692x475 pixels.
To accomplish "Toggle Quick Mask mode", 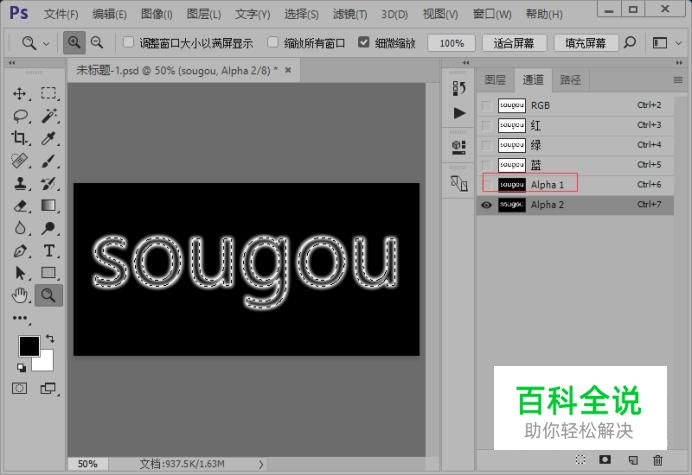I will tap(19, 388).
